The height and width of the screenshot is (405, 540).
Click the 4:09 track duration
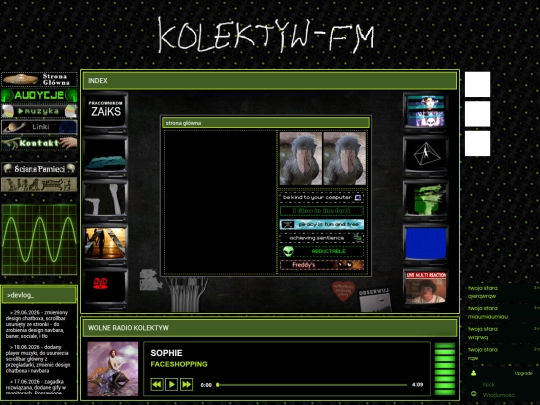point(417,385)
